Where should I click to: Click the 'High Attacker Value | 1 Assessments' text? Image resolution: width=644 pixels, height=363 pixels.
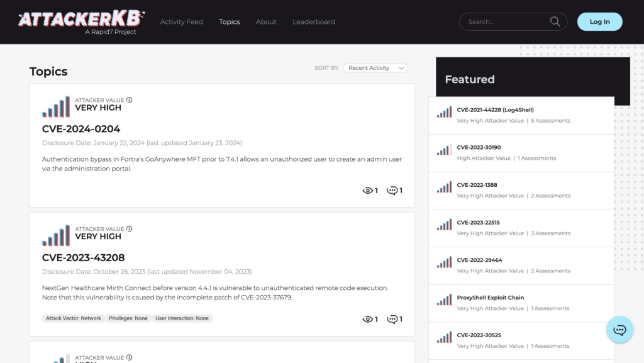tap(506, 158)
